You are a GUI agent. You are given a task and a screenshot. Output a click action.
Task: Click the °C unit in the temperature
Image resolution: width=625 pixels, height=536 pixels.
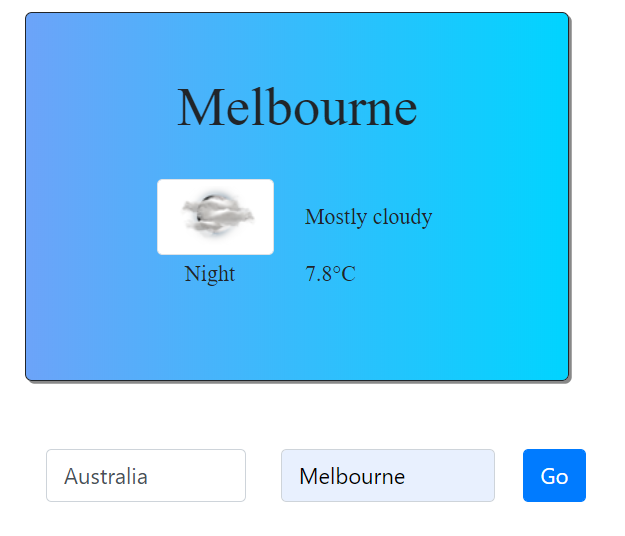(344, 274)
